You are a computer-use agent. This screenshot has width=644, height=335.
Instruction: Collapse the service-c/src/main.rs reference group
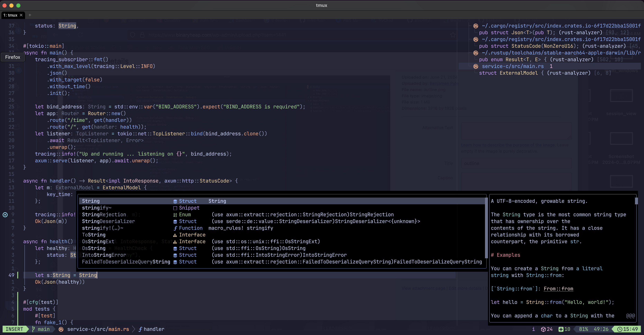click(x=513, y=66)
